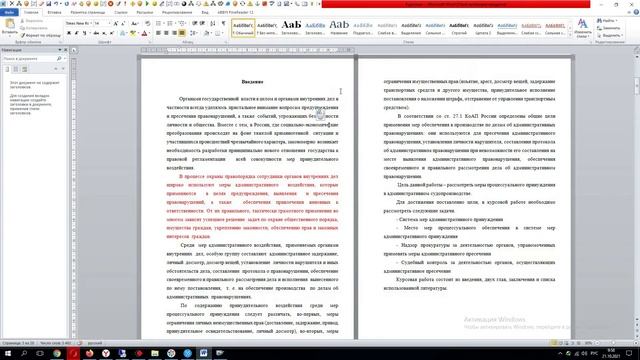Open the Font dialog launcher
The image size is (640, 360).
click(x=150, y=42)
